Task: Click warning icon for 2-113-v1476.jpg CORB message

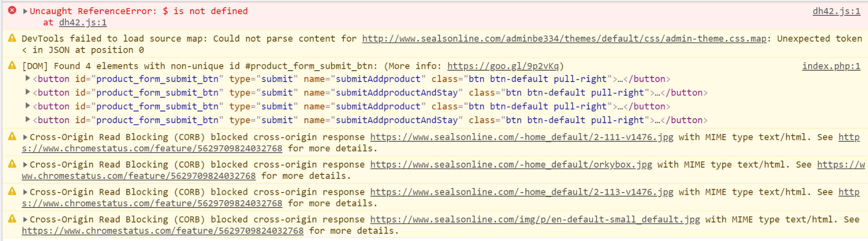Action: pos(12,192)
